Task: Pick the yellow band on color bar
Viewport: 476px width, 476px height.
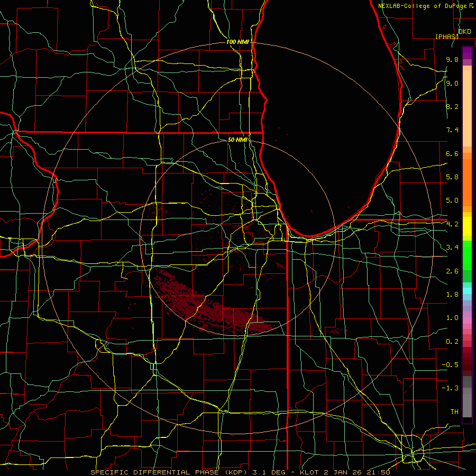Action: pyautogui.click(x=467, y=226)
